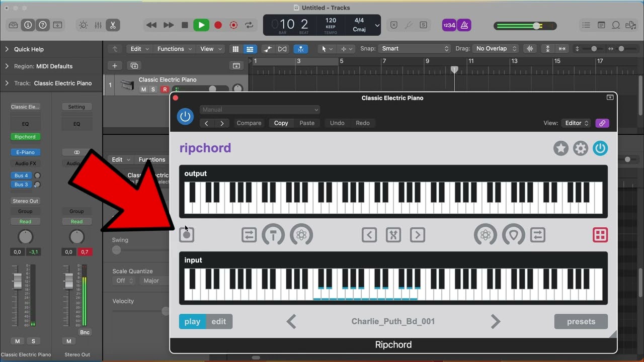Open the View Editor dropdown
644x362 pixels.
(577, 123)
